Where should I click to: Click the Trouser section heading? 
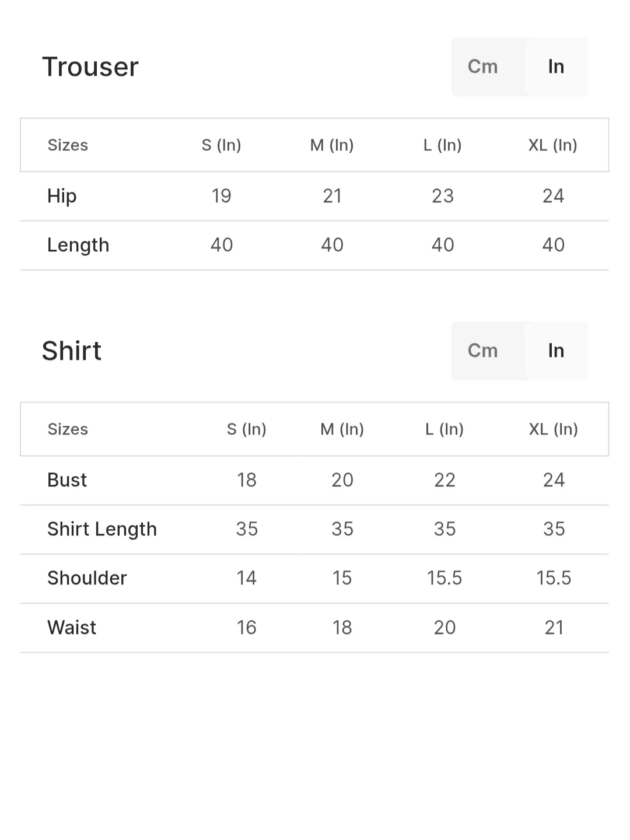coord(90,66)
